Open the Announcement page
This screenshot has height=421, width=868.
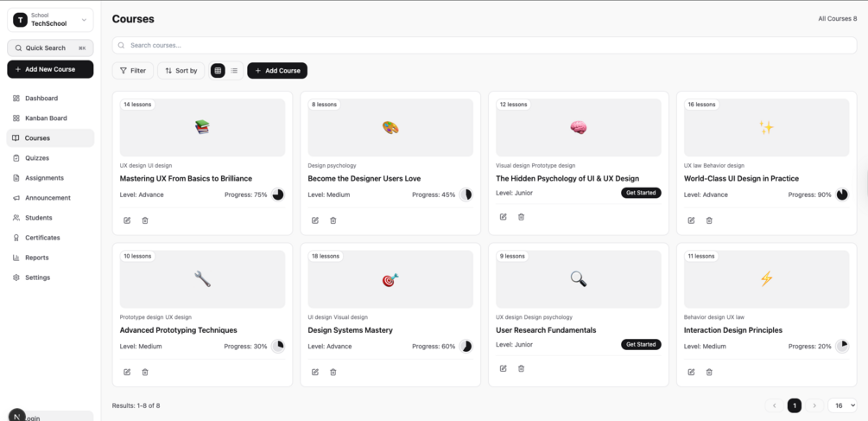tap(50, 198)
